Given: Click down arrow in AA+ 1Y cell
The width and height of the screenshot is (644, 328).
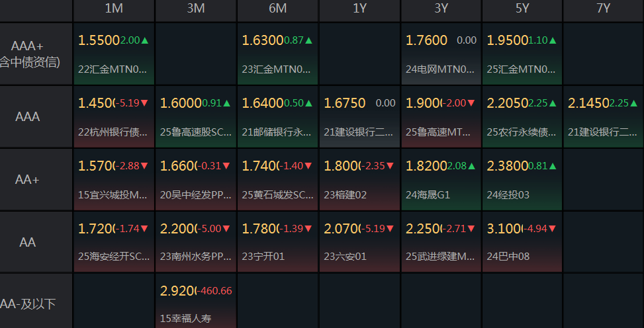Looking at the screenshot, I should click(391, 166).
